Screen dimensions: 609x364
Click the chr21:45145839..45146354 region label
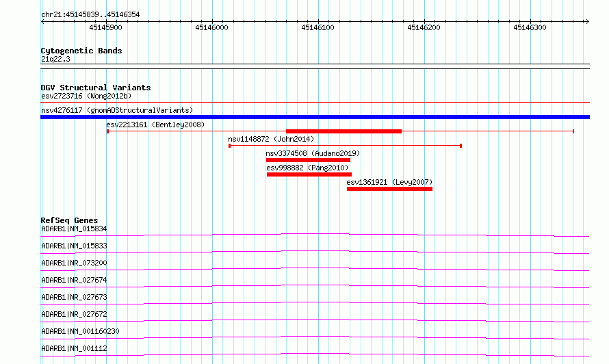point(90,15)
